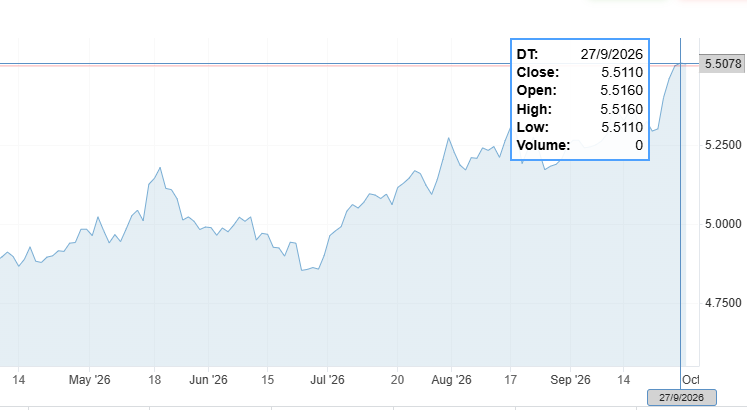Image resolution: width=747 pixels, height=410 pixels.
Task: Click the Oct label on time axis
Action: [x=690, y=380]
